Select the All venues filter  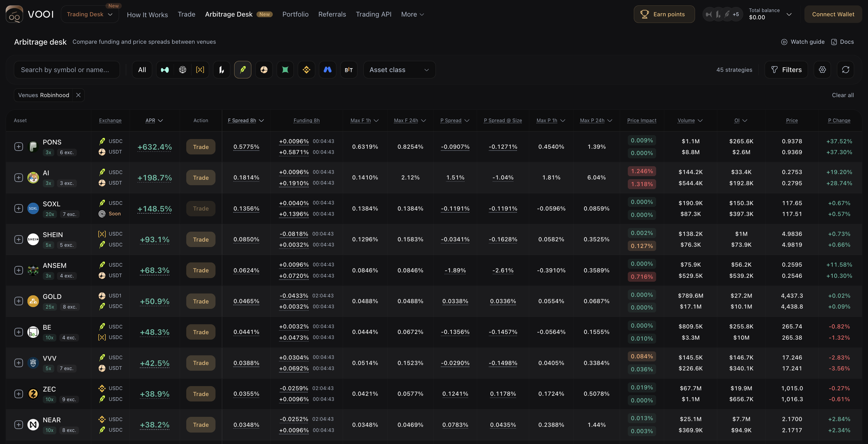coord(142,70)
